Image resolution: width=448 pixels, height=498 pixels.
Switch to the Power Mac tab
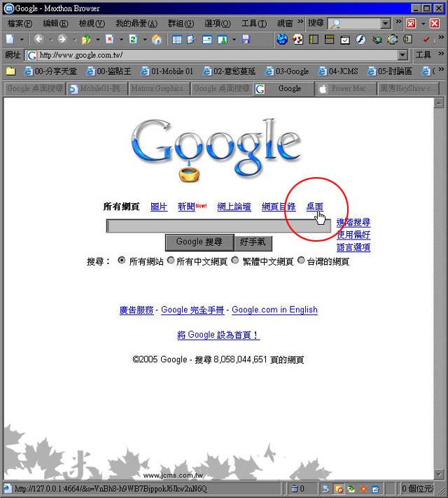pos(346,89)
